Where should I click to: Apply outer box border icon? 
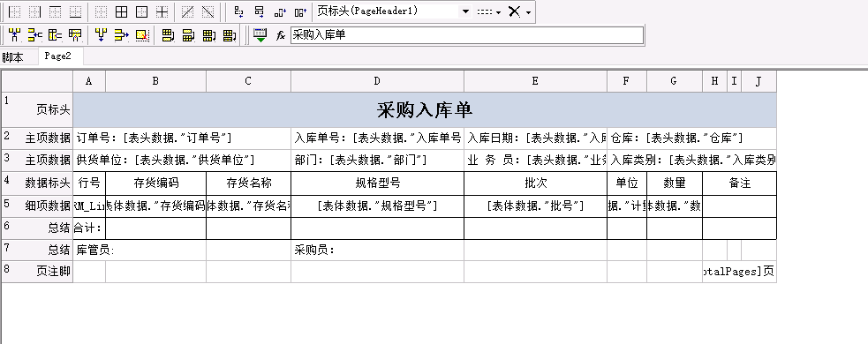tap(141, 11)
